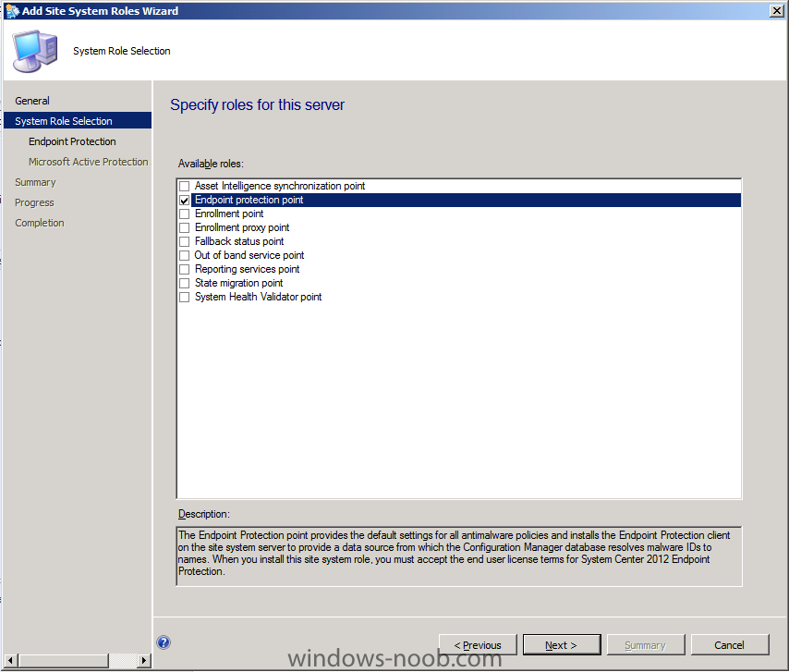Check Asset Intelligence synchronization point
The image size is (789, 672).
click(185, 186)
